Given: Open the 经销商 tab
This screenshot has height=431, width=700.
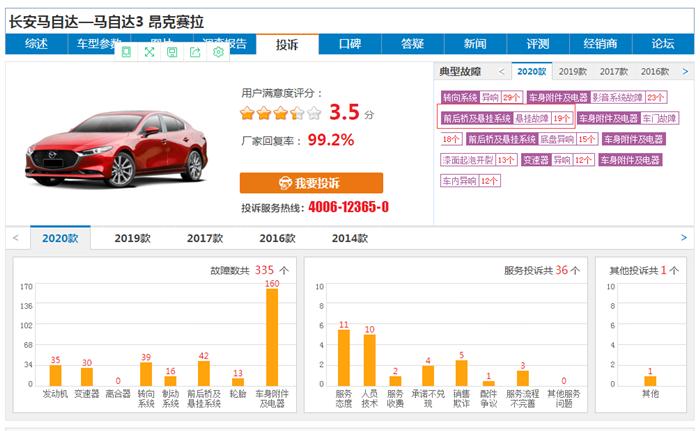Looking at the screenshot, I should (600, 44).
